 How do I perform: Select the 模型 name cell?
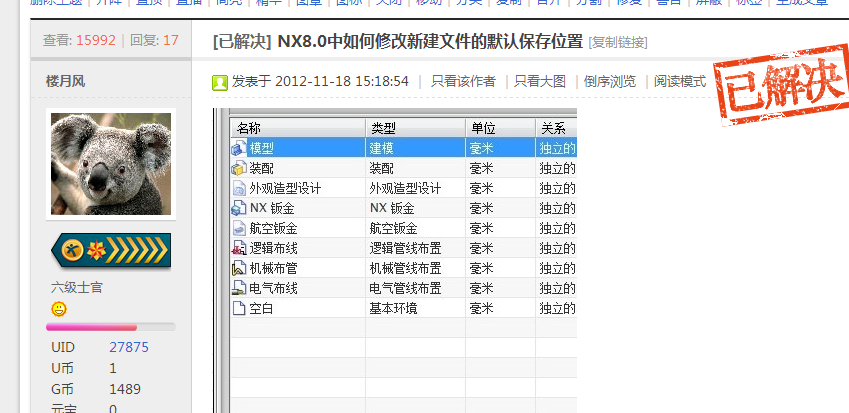pyautogui.click(x=262, y=148)
